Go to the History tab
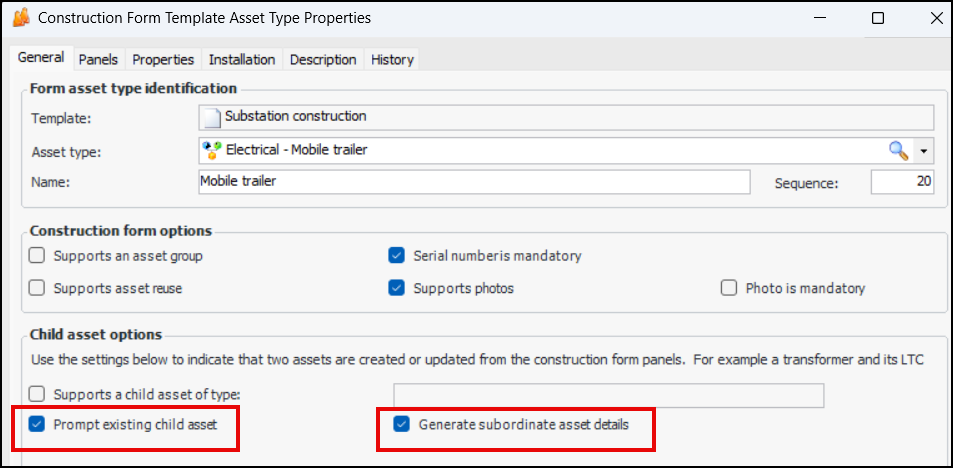Viewport: 953px width, 468px height. click(x=392, y=60)
